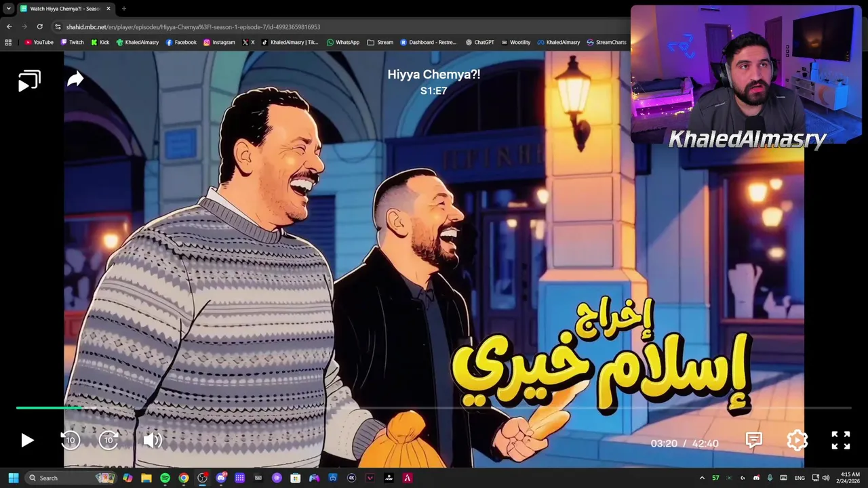Open the Facebook bookmark
This screenshot has width=868, height=488.
point(181,42)
